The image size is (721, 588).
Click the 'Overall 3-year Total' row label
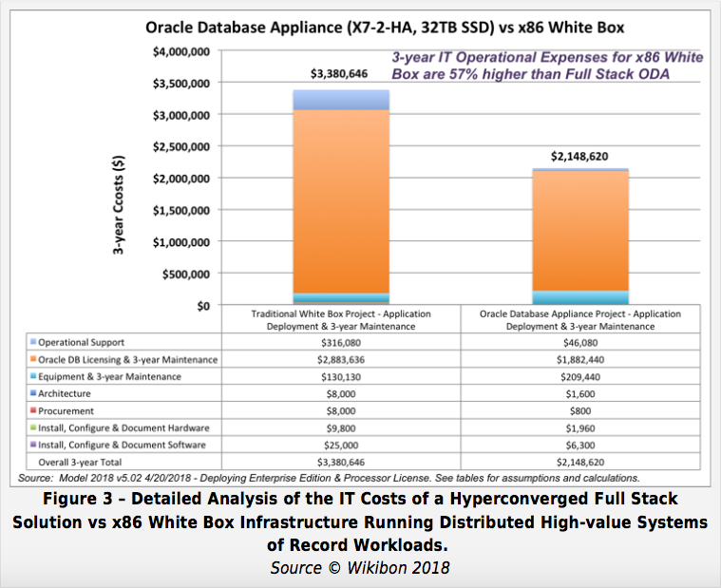click(x=80, y=462)
